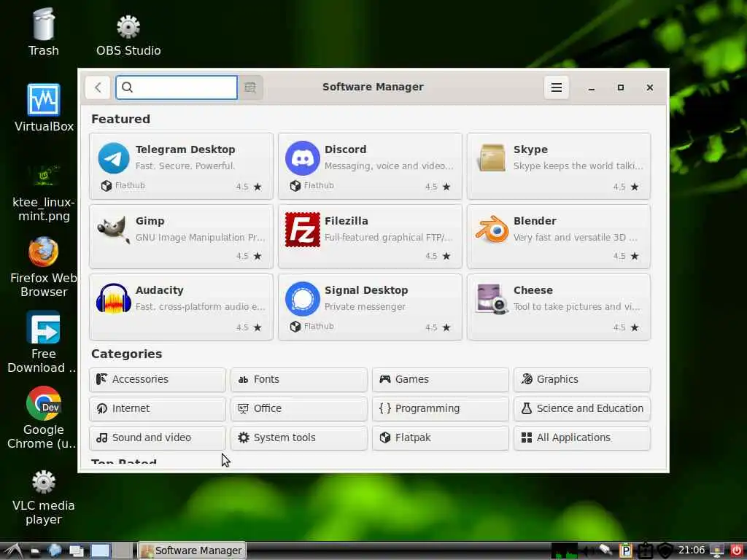Click the Software Manager taskbar button

coord(192,551)
